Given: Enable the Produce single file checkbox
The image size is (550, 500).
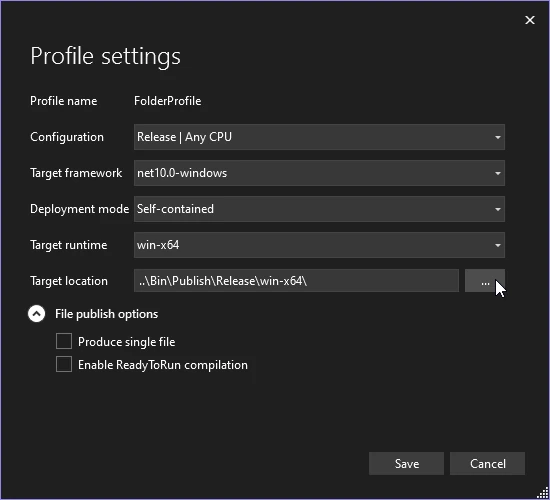Looking at the screenshot, I should click(64, 341).
